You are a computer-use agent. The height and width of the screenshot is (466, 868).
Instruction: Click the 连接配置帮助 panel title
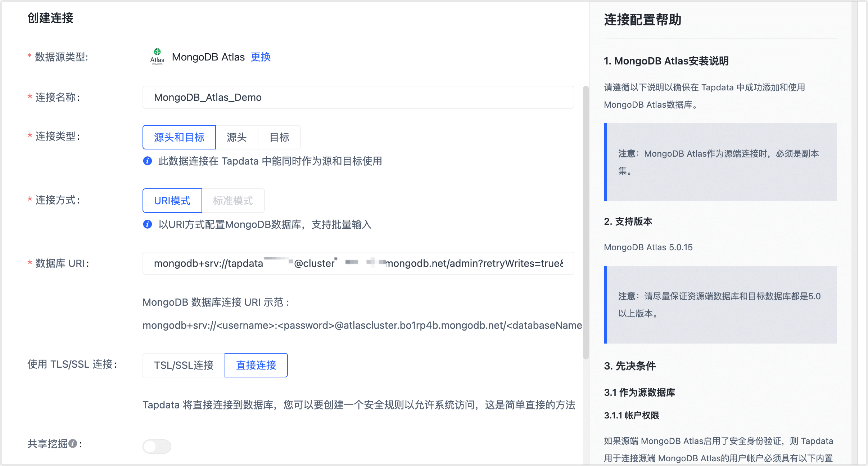click(x=643, y=20)
